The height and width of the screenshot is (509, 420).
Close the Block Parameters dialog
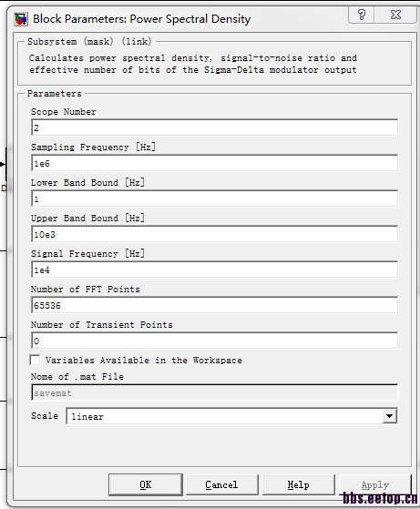point(395,15)
